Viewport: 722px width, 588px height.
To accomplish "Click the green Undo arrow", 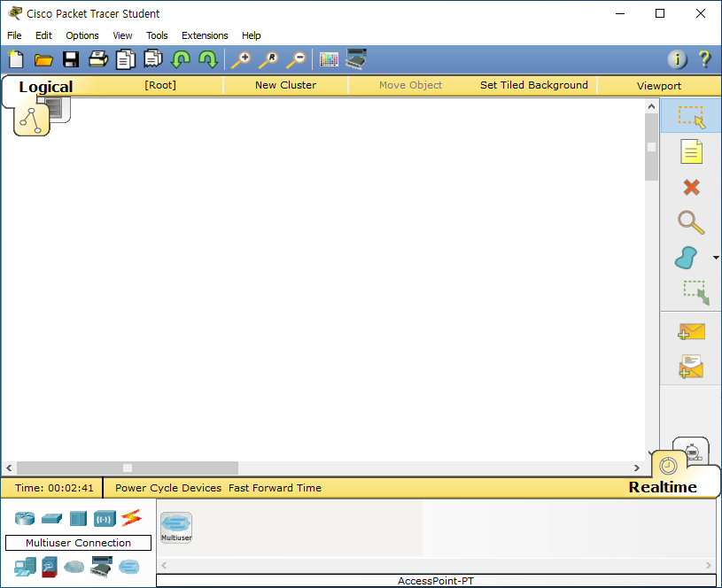I will point(181,60).
